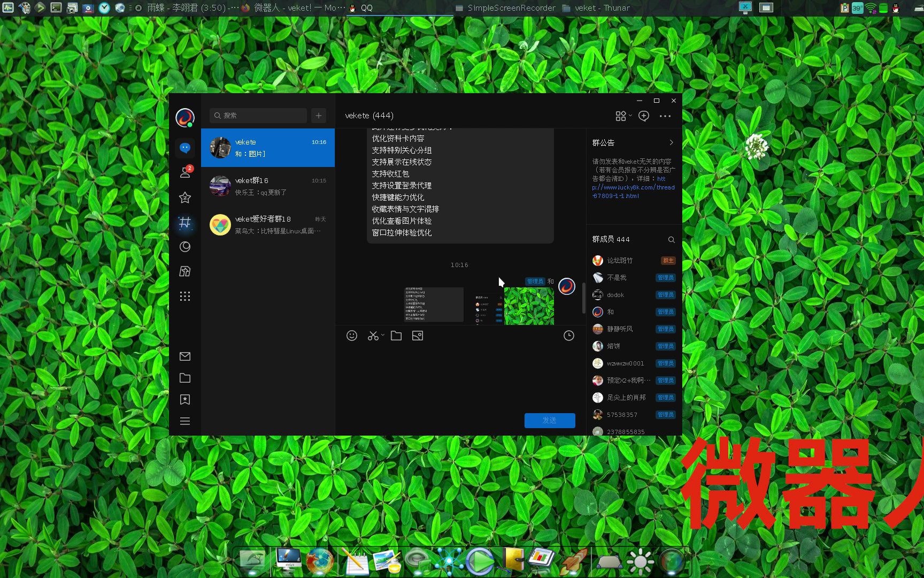Click the plus button beside search

[319, 116]
